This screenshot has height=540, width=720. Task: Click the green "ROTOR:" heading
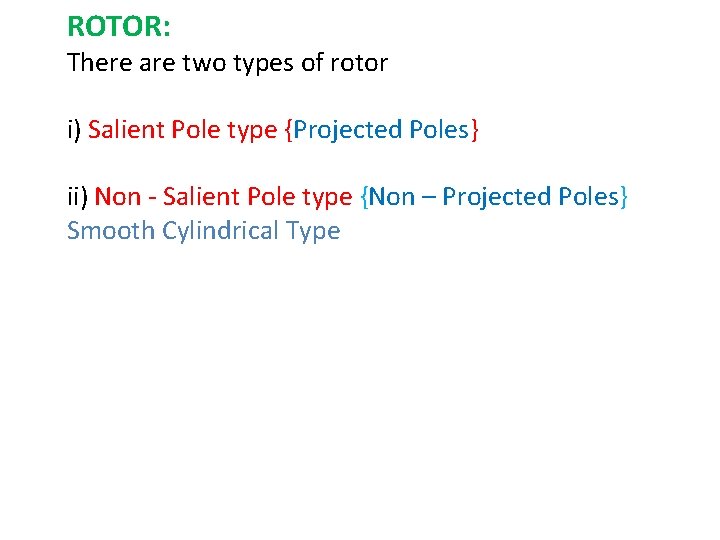(x=119, y=27)
